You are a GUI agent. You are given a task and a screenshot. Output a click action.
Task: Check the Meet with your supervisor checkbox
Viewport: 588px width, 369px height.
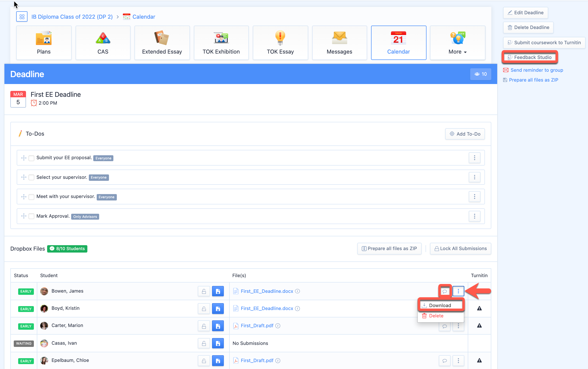tap(31, 197)
